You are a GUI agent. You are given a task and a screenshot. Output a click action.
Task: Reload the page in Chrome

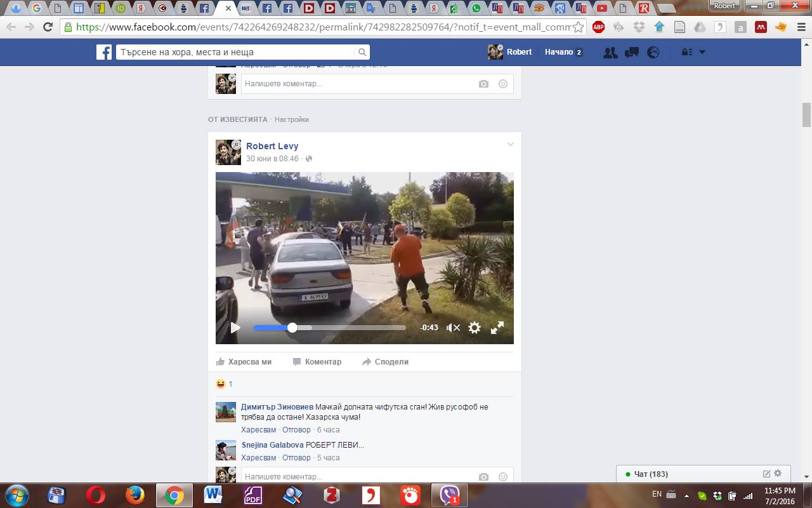click(x=48, y=27)
